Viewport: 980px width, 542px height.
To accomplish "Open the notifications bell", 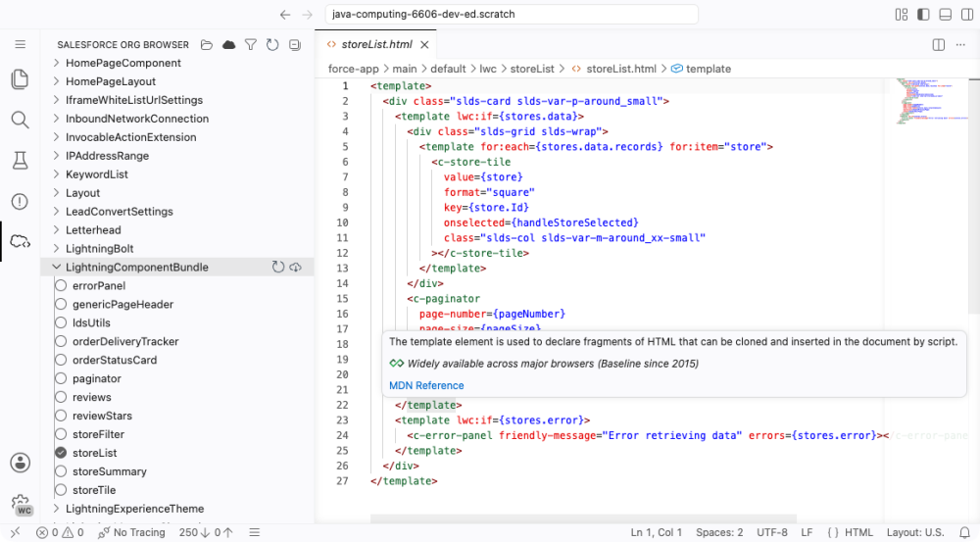I will (964, 532).
